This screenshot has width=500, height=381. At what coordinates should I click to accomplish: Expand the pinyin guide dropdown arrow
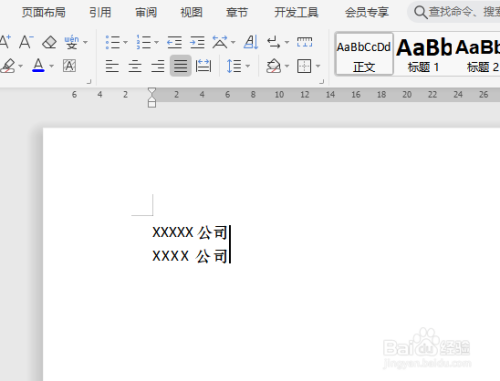(x=85, y=42)
